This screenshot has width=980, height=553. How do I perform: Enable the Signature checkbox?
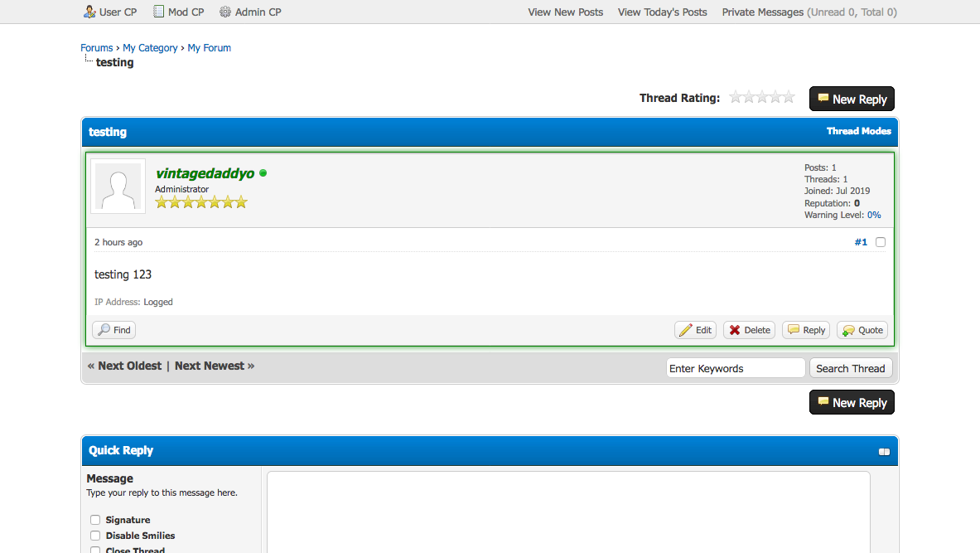coord(95,520)
